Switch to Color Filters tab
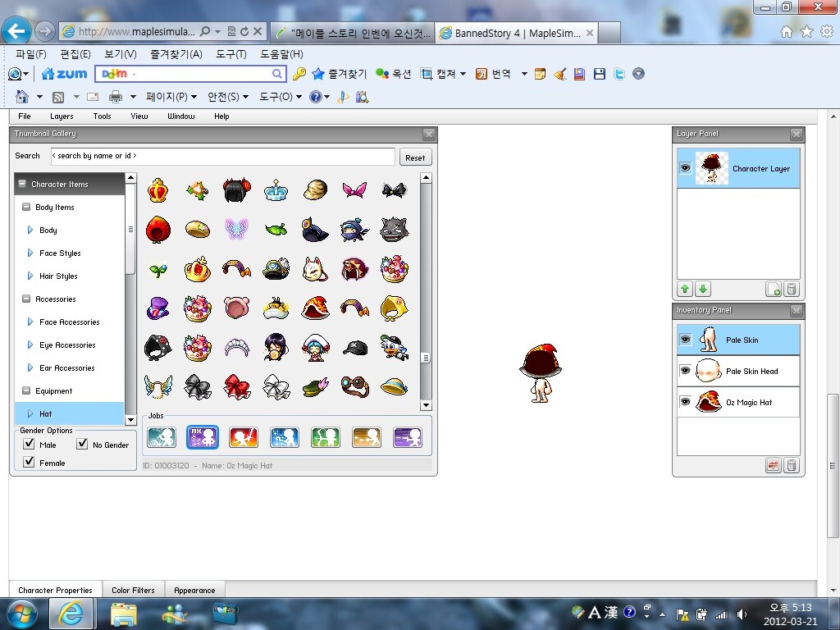840x630 pixels. click(x=133, y=590)
